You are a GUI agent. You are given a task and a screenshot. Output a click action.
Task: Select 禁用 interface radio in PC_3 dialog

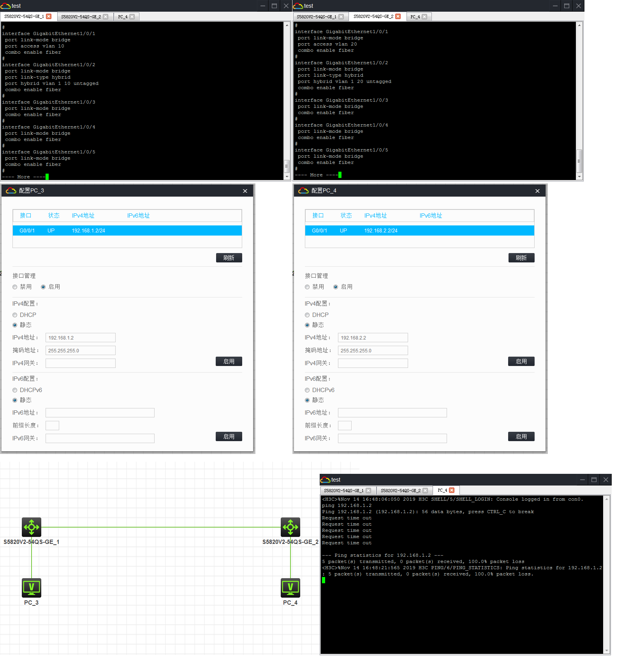(x=15, y=287)
